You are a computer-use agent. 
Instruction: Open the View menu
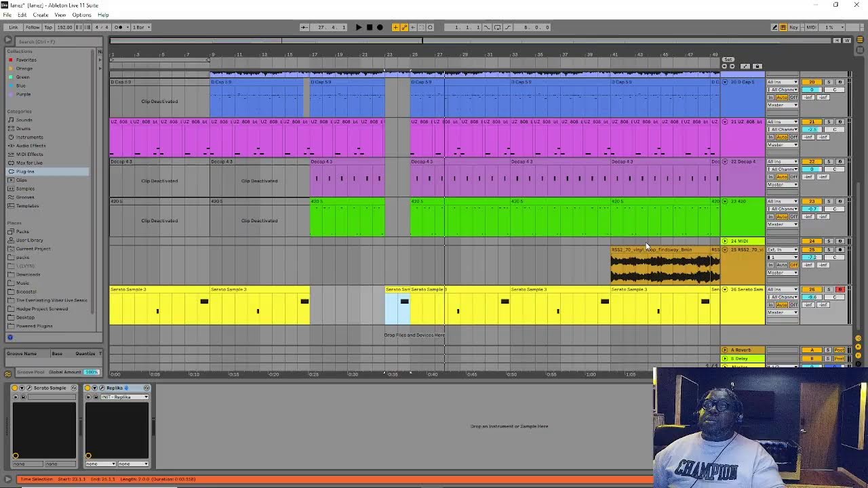point(60,15)
